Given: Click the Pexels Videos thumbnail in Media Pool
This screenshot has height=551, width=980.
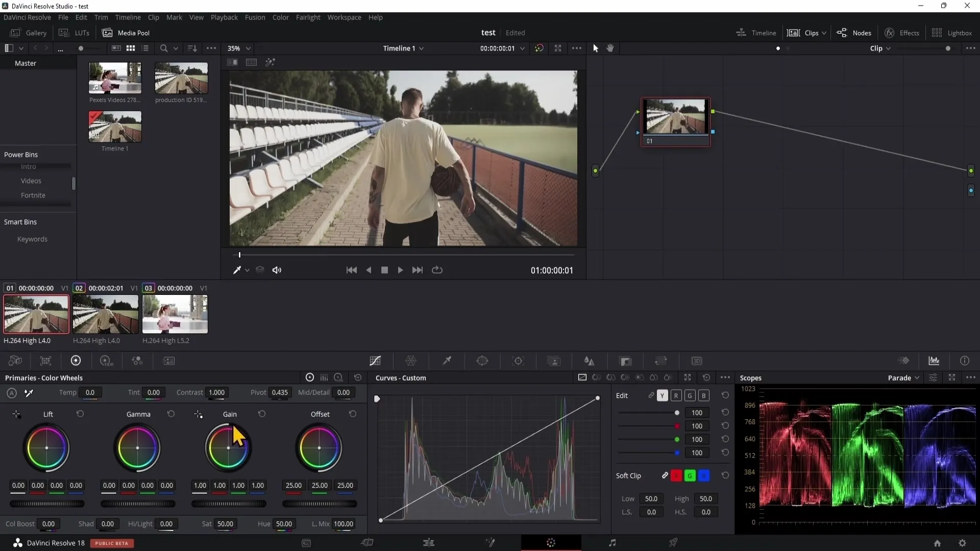Looking at the screenshot, I should (x=114, y=78).
